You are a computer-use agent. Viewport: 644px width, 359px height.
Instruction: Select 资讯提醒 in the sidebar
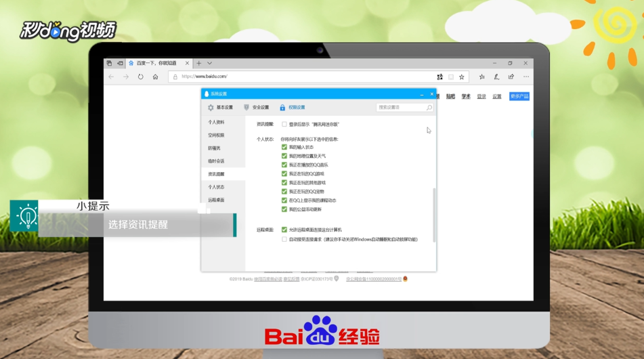pos(216,174)
